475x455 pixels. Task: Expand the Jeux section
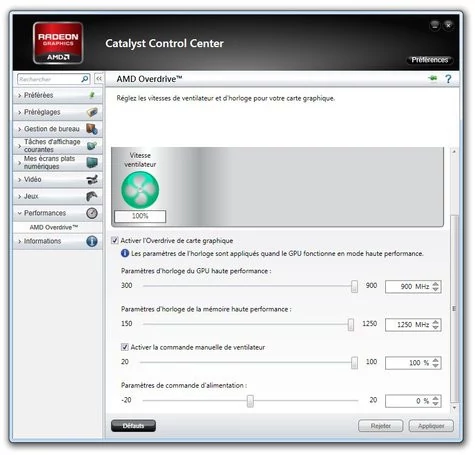click(57, 196)
